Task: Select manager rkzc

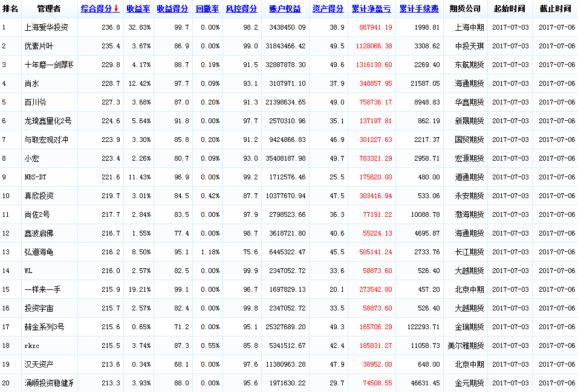Action: [31, 345]
